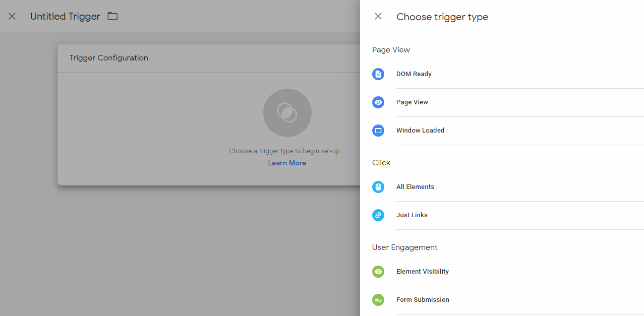Click the User Engagement section heading
Screen dimensions: 644x316
coord(405,247)
